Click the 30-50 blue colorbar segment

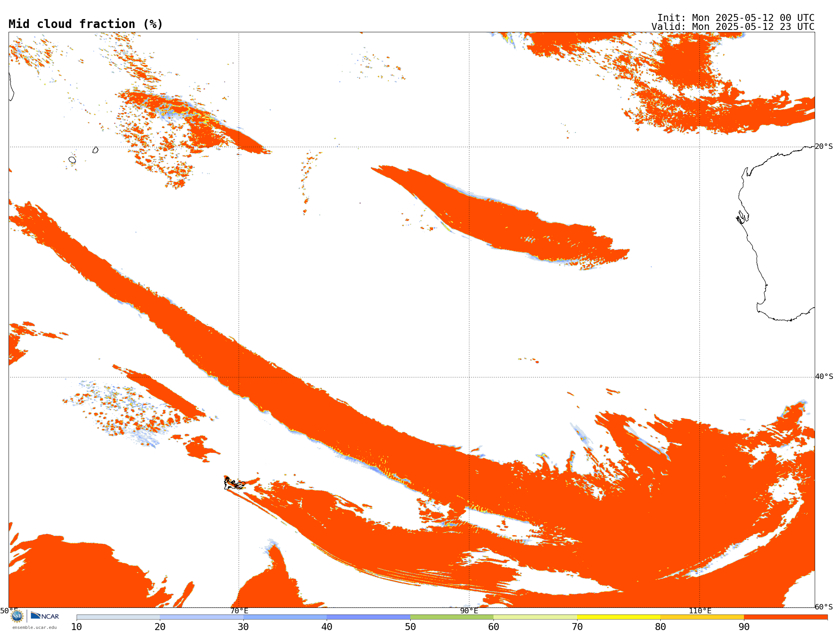[327, 617]
